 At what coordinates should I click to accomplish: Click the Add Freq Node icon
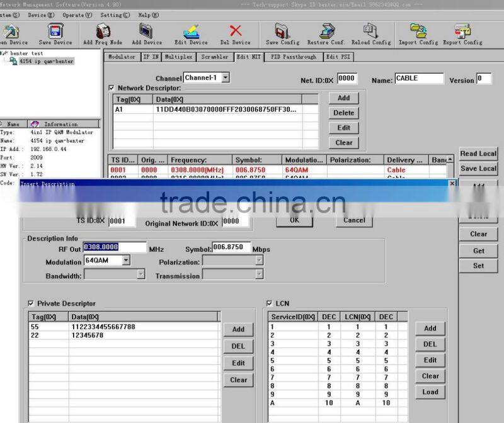(103, 31)
